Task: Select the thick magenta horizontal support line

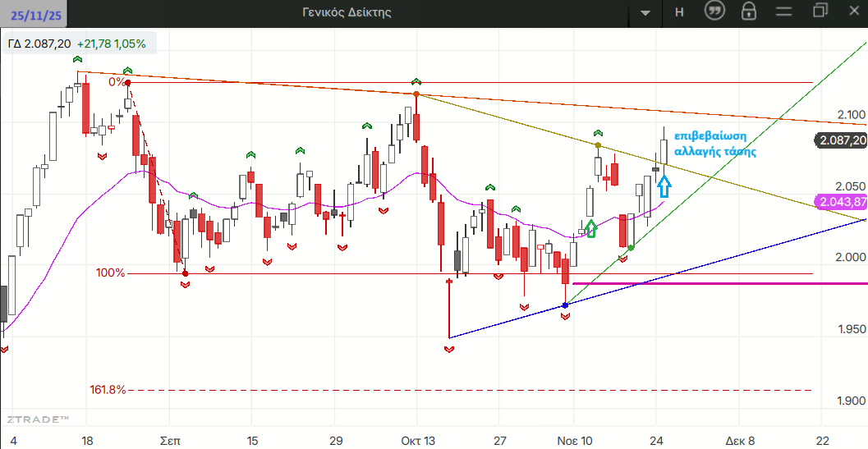Action: point(714,283)
